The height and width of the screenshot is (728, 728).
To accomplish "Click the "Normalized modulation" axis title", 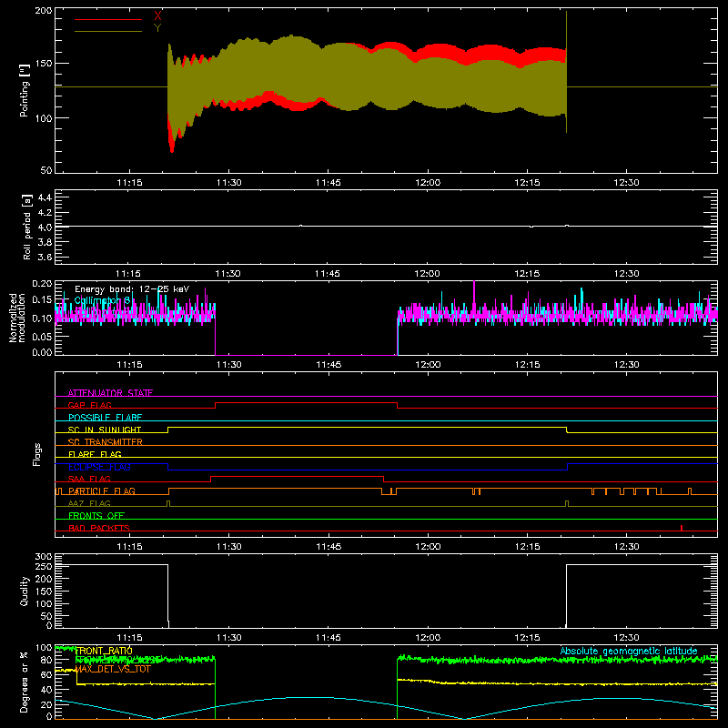I will 17,318.
